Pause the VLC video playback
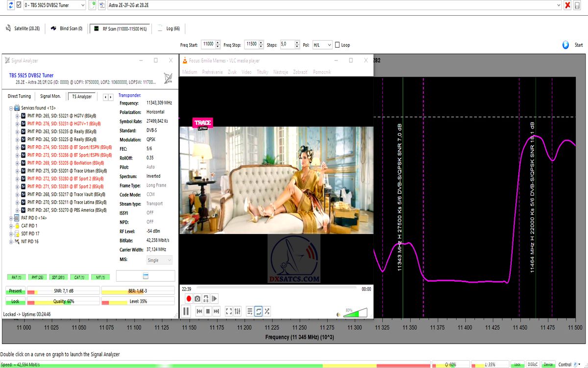Screen dimensions: 588x368 pos(186,311)
